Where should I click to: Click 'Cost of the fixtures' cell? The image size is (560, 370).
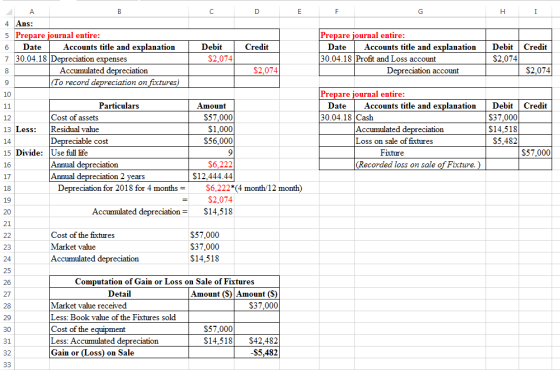click(119, 235)
